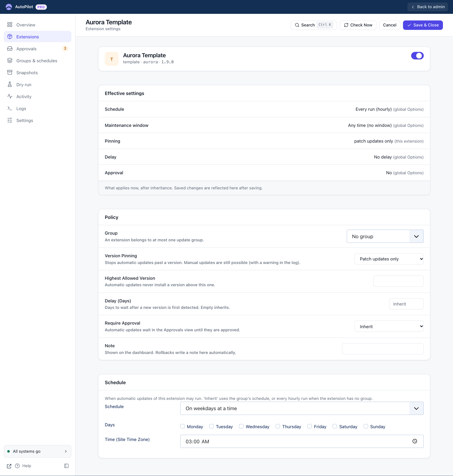The image size is (453, 476).
Task: Click the AutoPilot logo icon
Action: coord(9,7)
